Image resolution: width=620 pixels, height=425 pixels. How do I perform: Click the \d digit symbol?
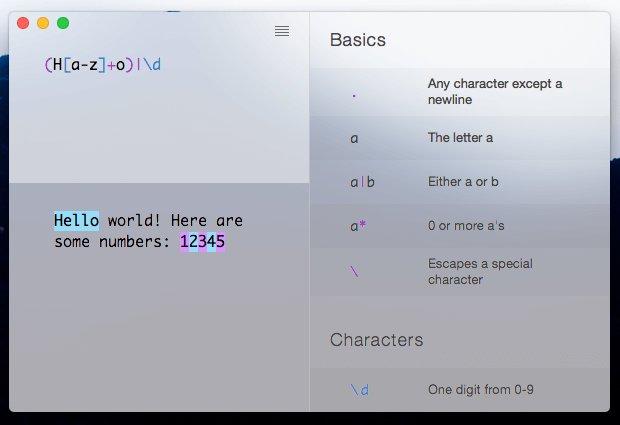point(359,390)
